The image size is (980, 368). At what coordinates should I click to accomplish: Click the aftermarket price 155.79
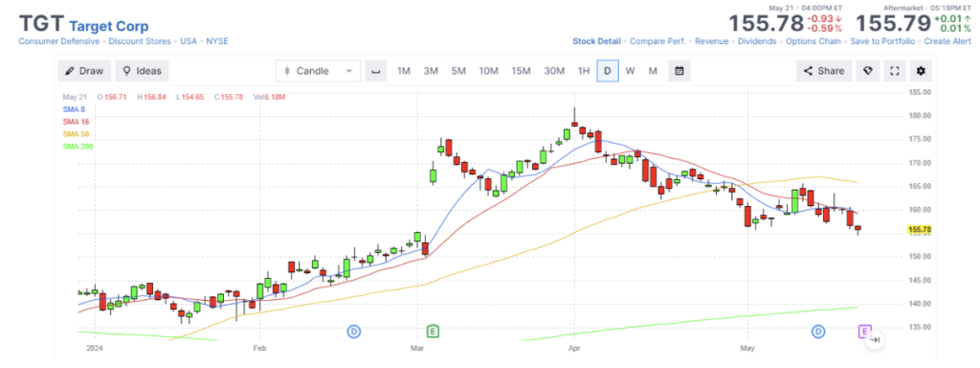pos(893,23)
